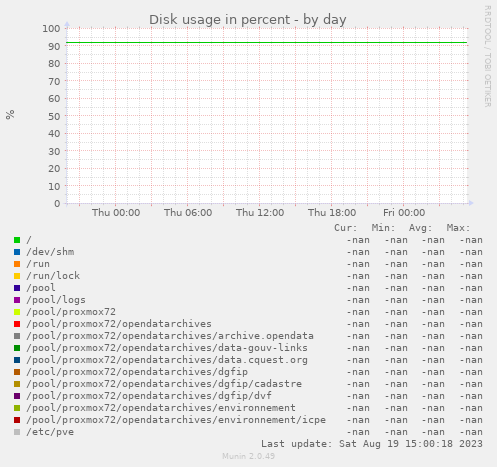Click the 'Cur:' column header
The image size is (497, 467).
coord(346,228)
